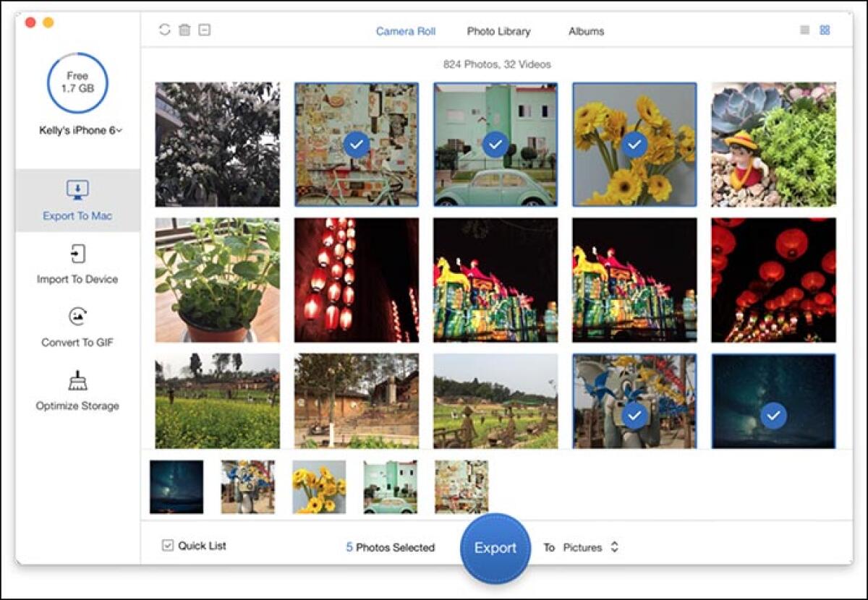
Task: Click the free storage indicator circle
Action: coord(78,83)
